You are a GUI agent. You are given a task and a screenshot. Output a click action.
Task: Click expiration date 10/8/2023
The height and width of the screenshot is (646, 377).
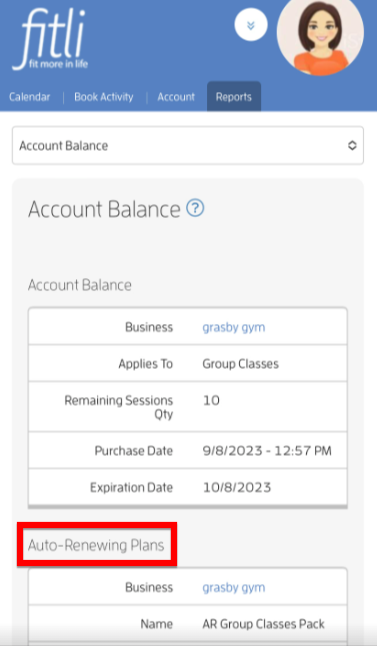click(x=237, y=487)
